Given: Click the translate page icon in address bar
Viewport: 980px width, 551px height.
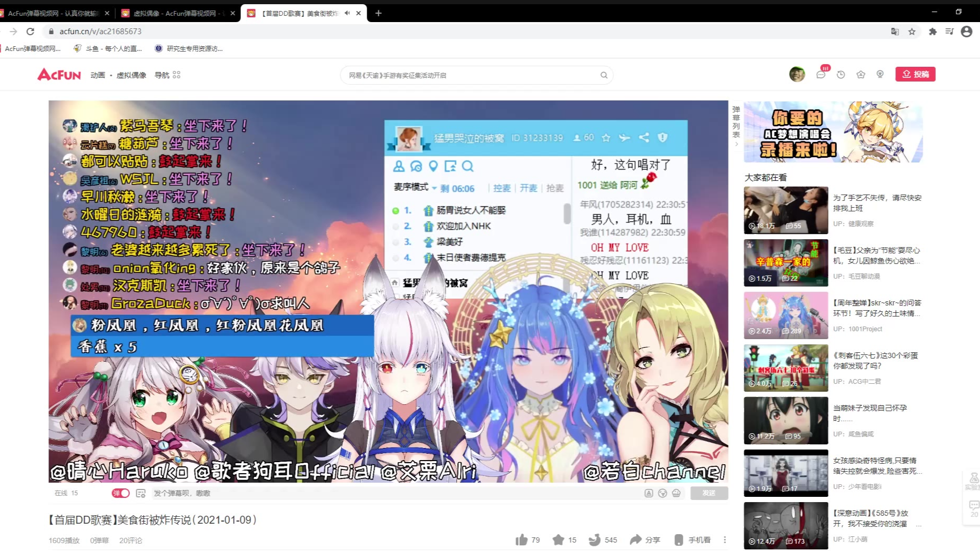Looking at the screenshot, I should coord(895,32).
